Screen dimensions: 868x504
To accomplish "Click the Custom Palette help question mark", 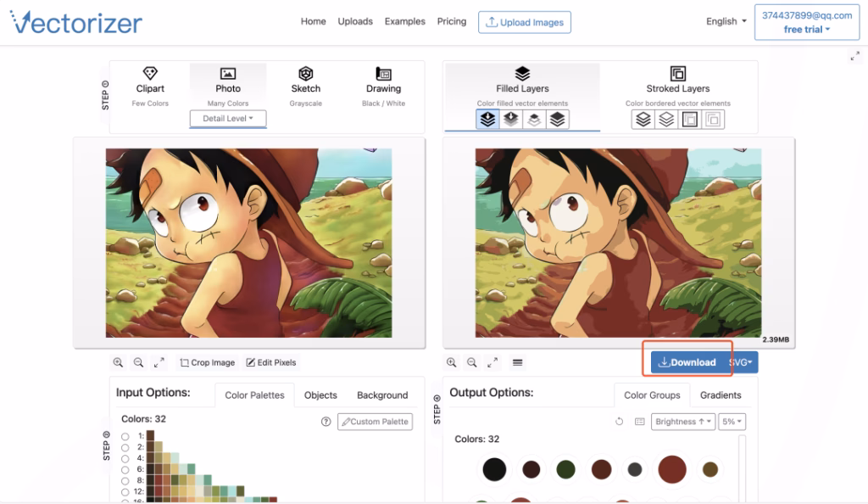I will (x=325, y=422).
